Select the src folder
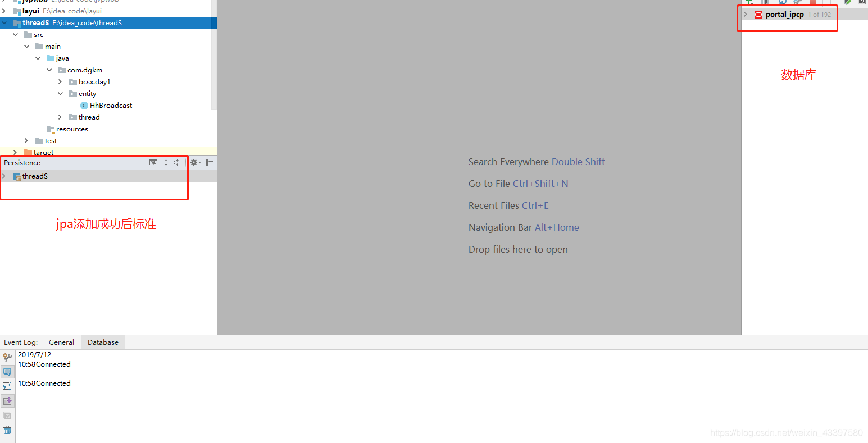868x443 pixels. [x=38, y=35]
